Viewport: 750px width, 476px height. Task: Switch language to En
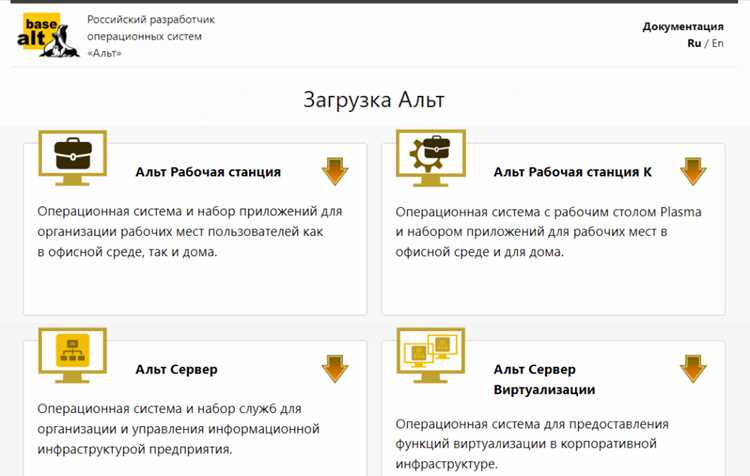717,43
